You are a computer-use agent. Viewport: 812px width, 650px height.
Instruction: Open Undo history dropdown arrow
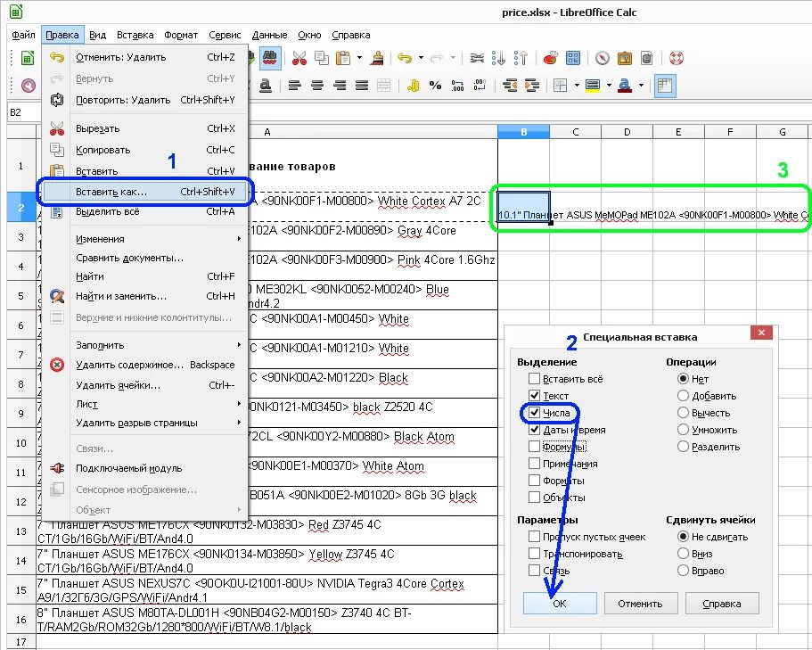pos(421,58)
